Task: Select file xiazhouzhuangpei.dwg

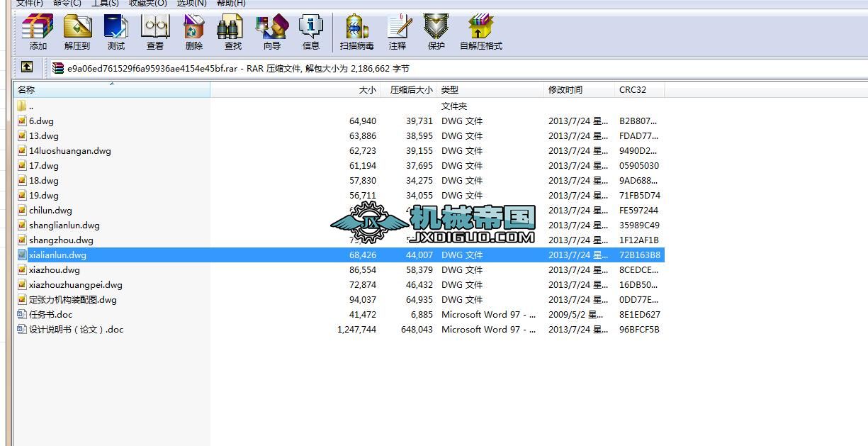Action: pyautogui.click(x=76, y=284)
